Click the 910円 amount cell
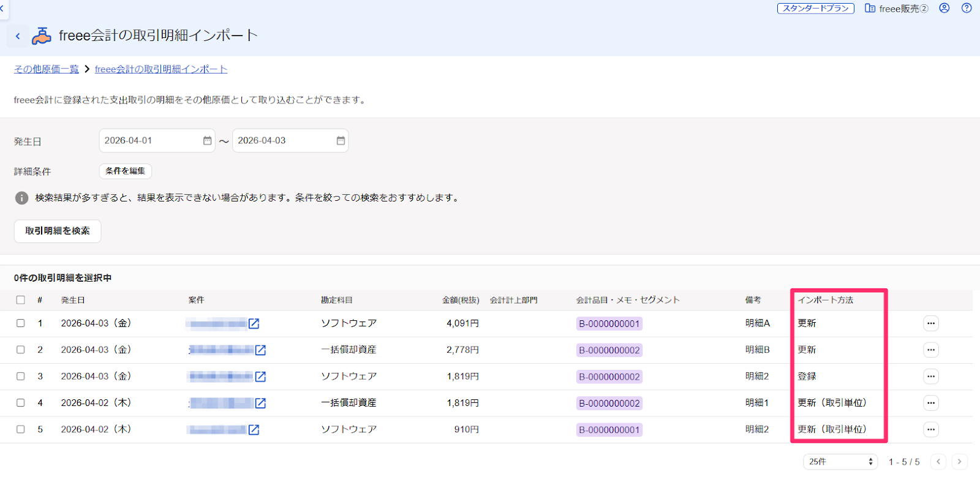The height and width of the screenshot is (485, 980). (467, 430)
